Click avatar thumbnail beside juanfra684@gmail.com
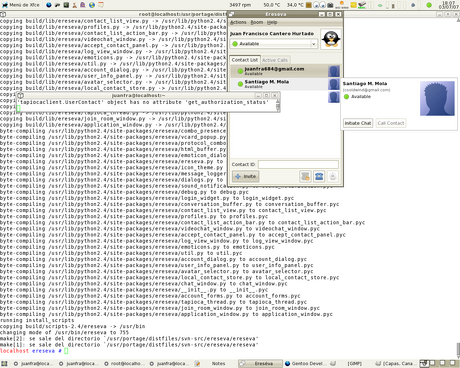Screen dimensions: 460x368 pos(334,71)
